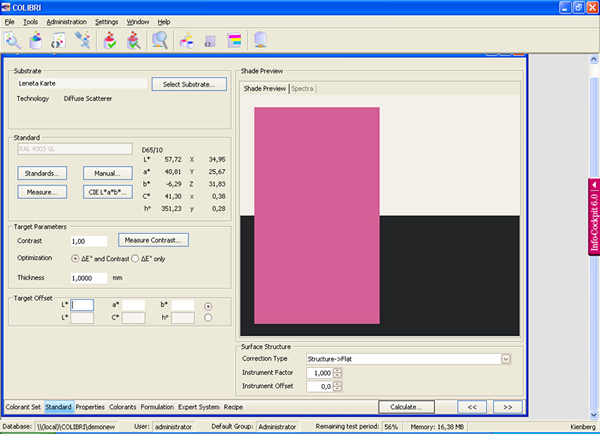Click the CMYK color stripes toolbar icon
Screen dimensions: 600x434
(233, 41)
